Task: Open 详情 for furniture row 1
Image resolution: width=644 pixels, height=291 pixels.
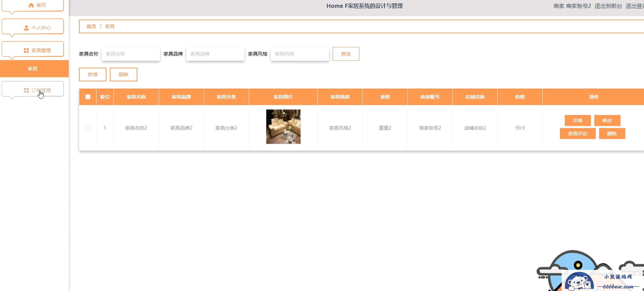Action: [578, 121]
